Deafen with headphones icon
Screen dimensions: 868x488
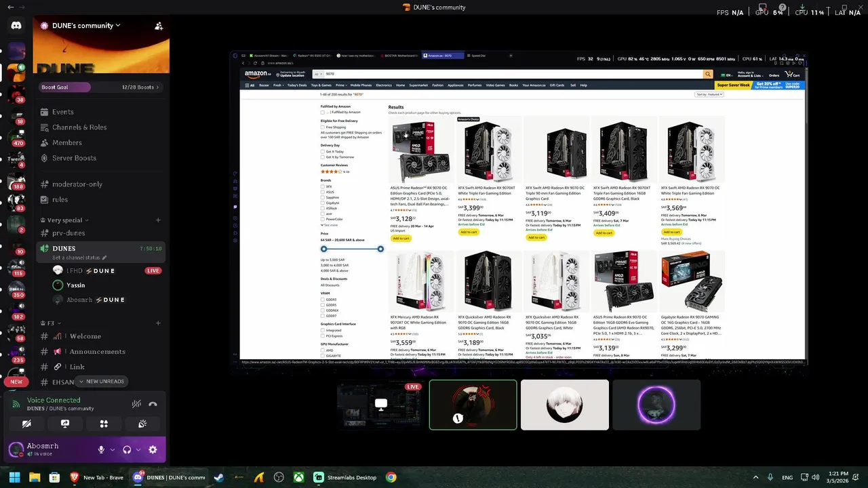coord(127,449)
